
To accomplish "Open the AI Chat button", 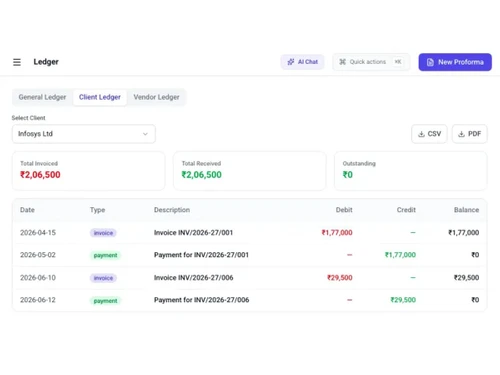I will coord(302,62).
